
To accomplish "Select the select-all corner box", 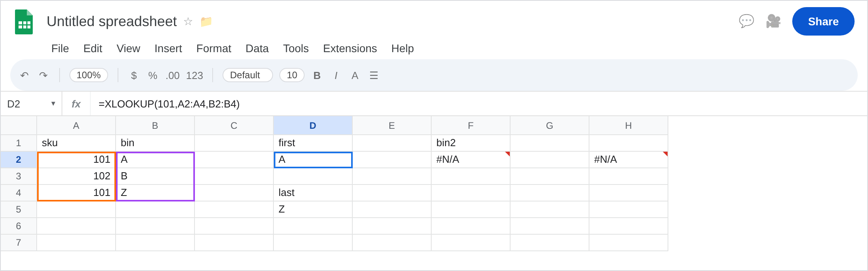I will [19, 126].
